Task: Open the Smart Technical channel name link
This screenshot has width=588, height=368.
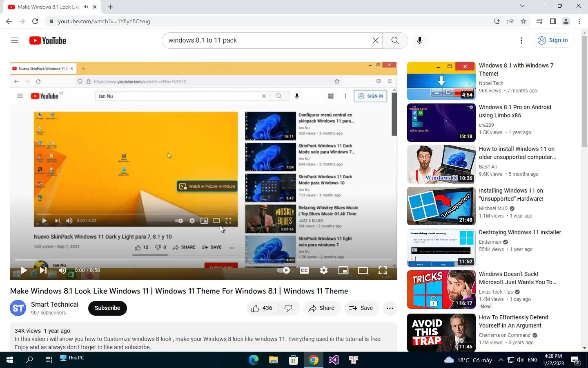Action: click(55, 305)
